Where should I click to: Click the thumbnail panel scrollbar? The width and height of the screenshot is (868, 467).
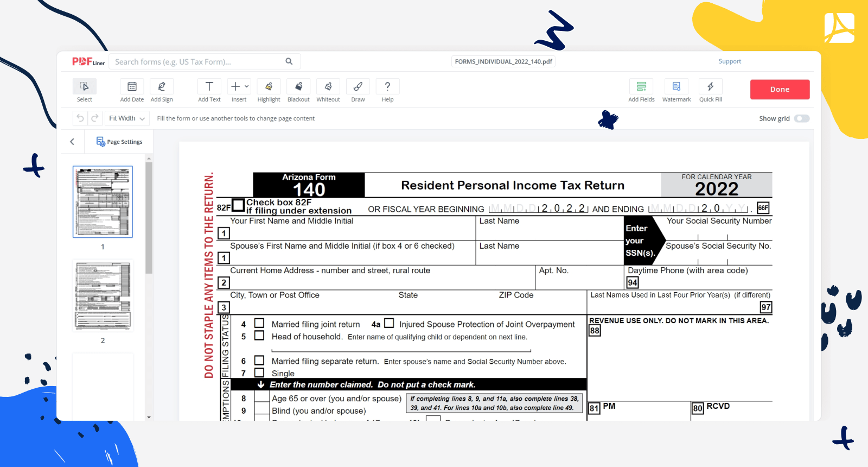click(x=149, y=217)
